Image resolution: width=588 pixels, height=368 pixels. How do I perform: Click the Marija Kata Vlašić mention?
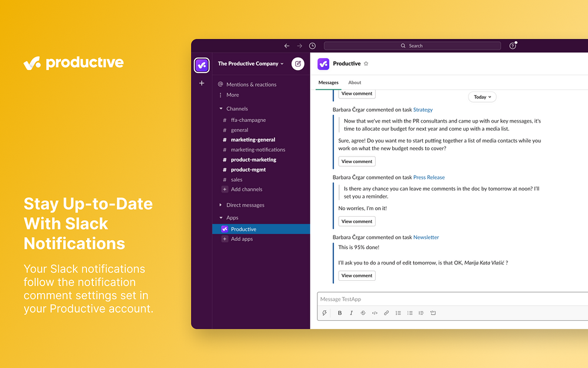coord(484,263)
